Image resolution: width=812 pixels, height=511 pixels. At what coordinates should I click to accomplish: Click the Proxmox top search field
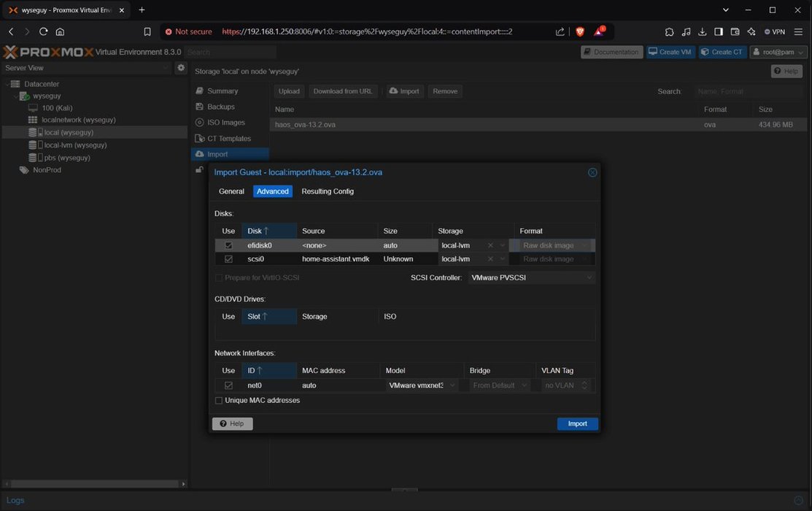tap(230, 52)
